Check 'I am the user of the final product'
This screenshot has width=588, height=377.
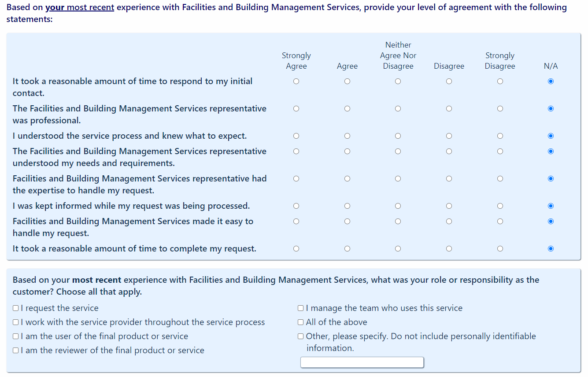click(16, 336)
